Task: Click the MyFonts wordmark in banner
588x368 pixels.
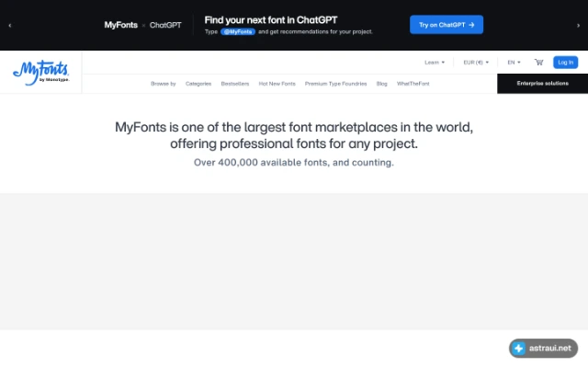Action: click(120, 25)
